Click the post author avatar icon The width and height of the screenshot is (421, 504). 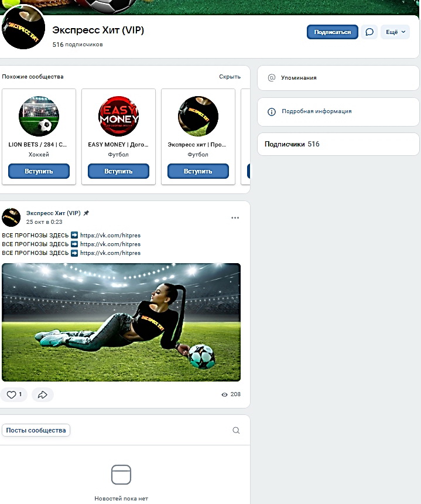11,217
